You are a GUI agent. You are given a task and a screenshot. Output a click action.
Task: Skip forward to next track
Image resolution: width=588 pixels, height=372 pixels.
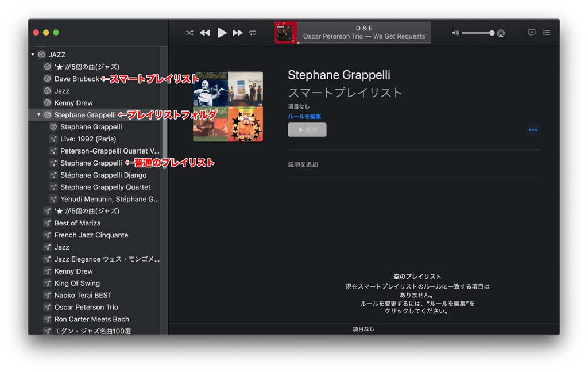[238, 33]
